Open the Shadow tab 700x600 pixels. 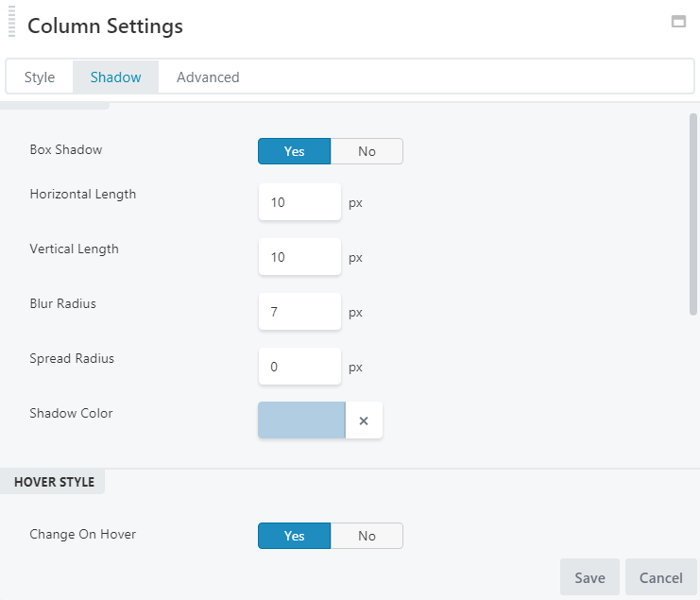[x=116, y=77]
